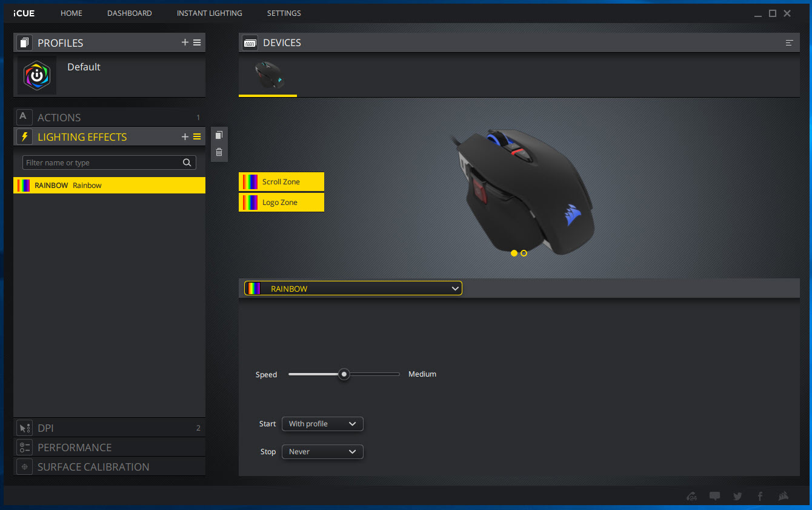Open the SETTINGS tab
Image resolution: width=812 pixels, height=510 pixels.
pyautogui.click(x=284, y=13)
